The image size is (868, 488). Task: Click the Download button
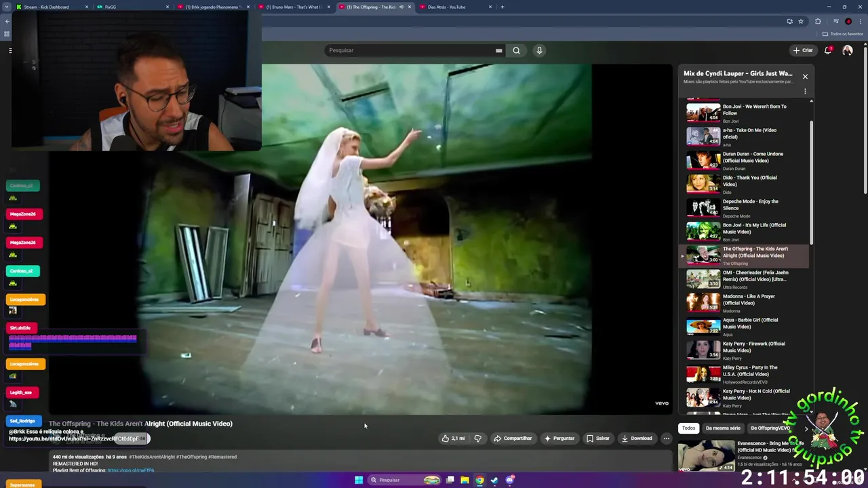637,439
